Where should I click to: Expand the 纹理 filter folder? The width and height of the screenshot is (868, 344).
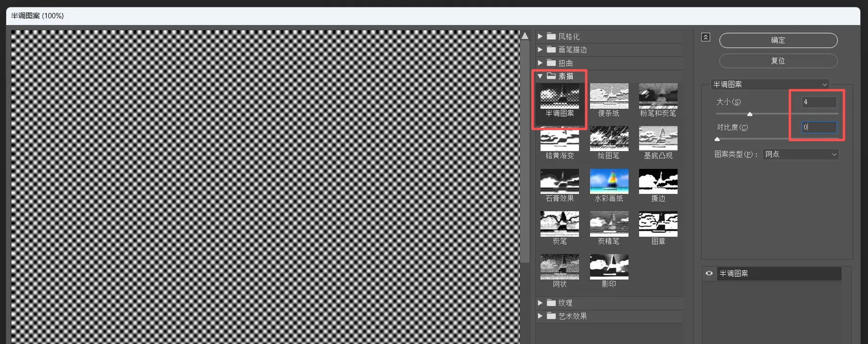tap(540, 303)
